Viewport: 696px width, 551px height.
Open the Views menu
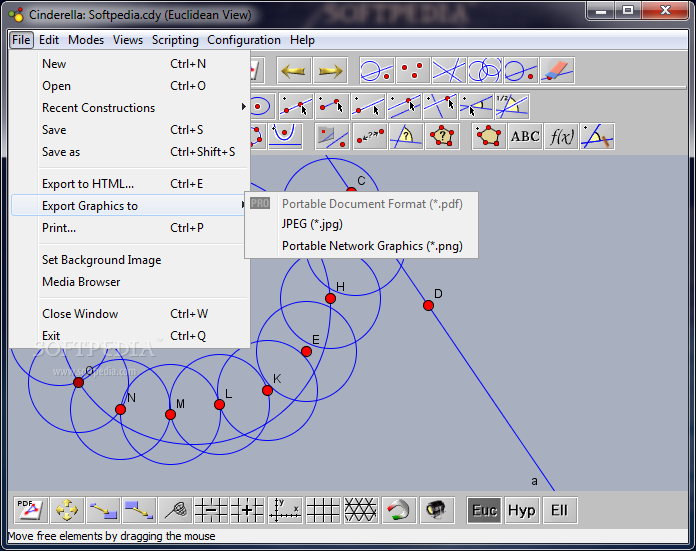128,40
